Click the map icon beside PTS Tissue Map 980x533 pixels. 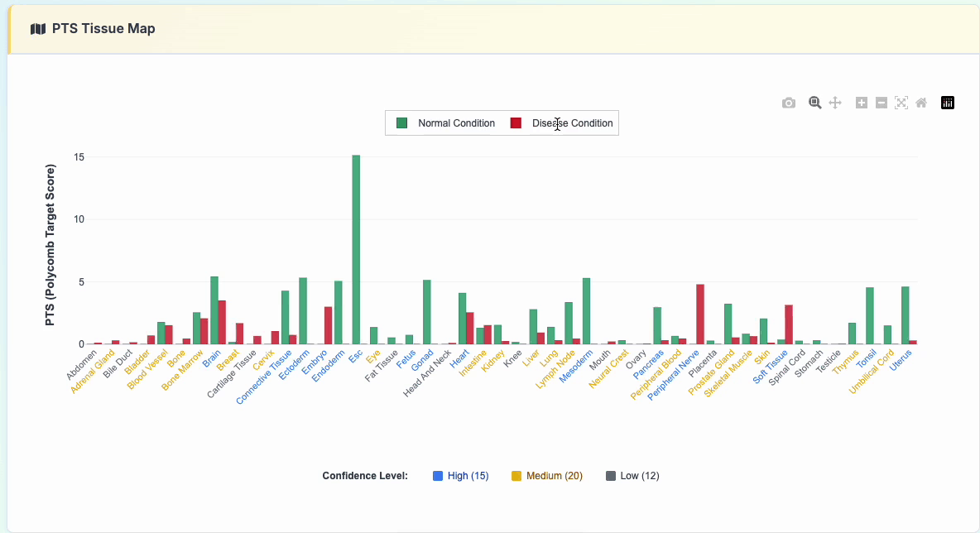pos(38,29)
